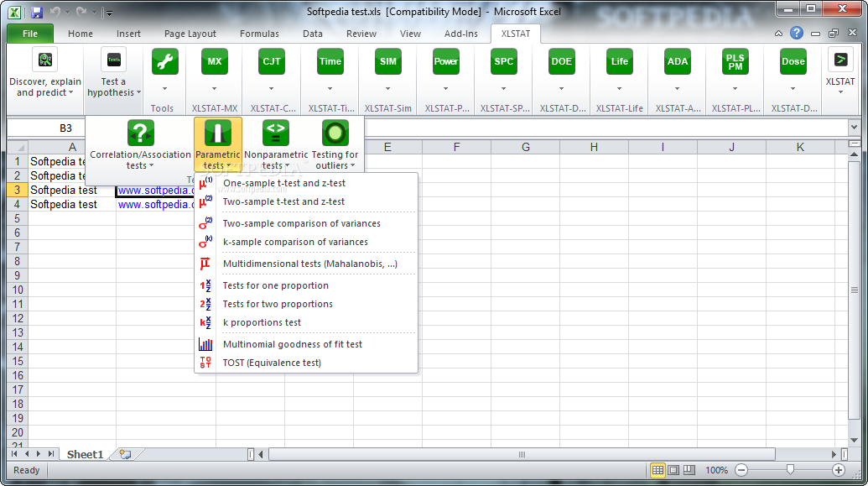868x486 pixels.
Task: Expand the XLSTAT-ADA dropdown arrow
Action: click(678, 89)
